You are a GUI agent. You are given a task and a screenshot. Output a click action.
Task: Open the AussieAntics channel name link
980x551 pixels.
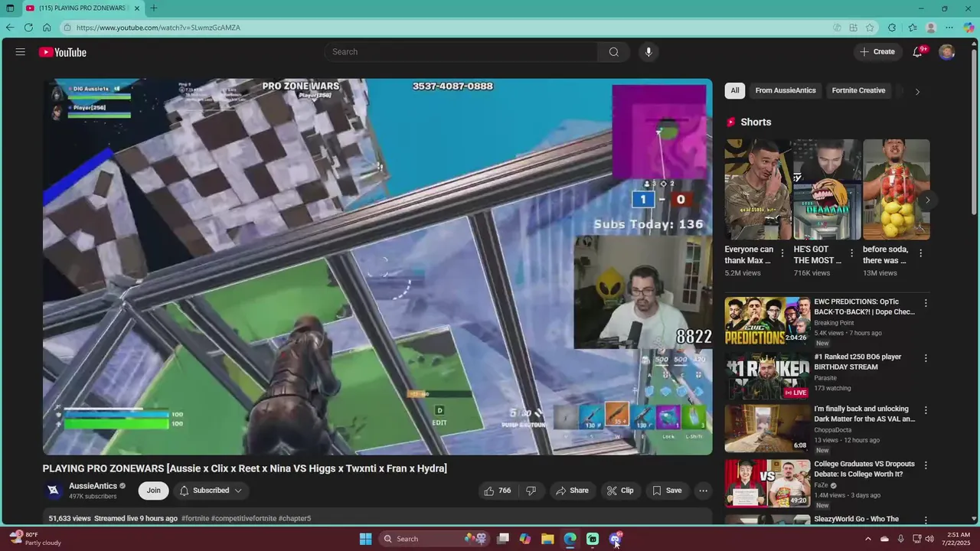click(93, 486)
